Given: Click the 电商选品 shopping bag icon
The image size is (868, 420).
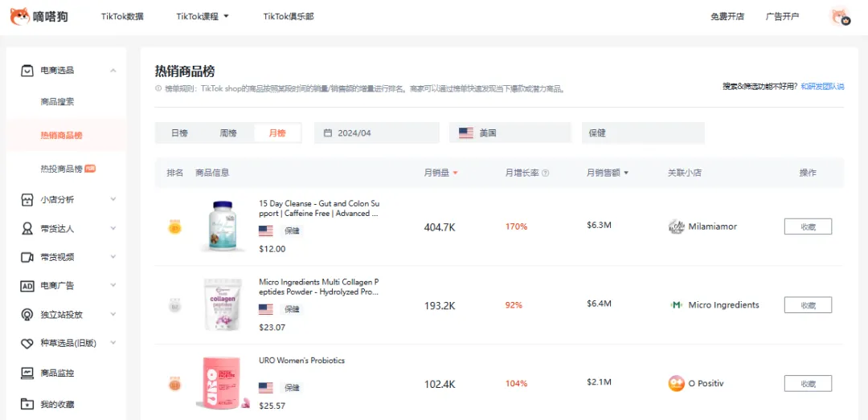Looking at the screenshot, I should click(x=27, y=71).
